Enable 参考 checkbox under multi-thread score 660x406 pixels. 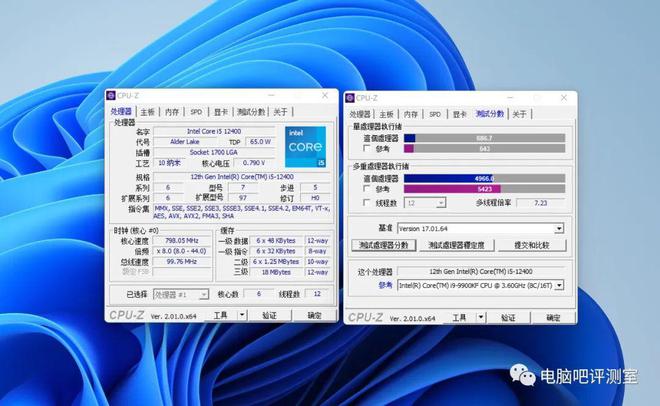coord(367,188)
